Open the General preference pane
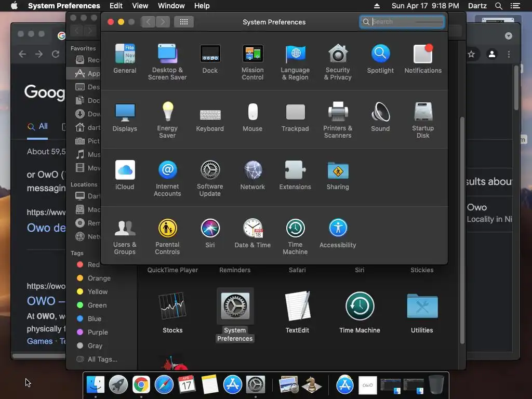Image resolution: width=532 pixels, height=399 pixels. [x=125, y=59]
